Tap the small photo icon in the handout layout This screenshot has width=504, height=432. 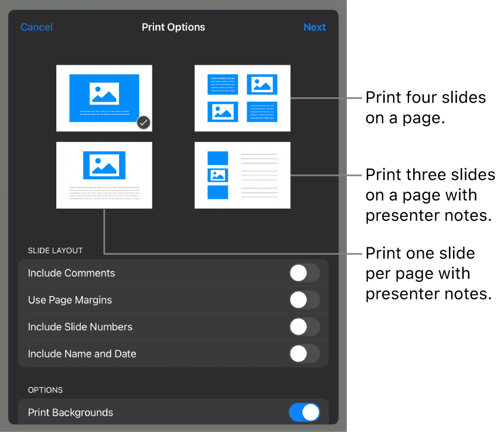(217, 174)
